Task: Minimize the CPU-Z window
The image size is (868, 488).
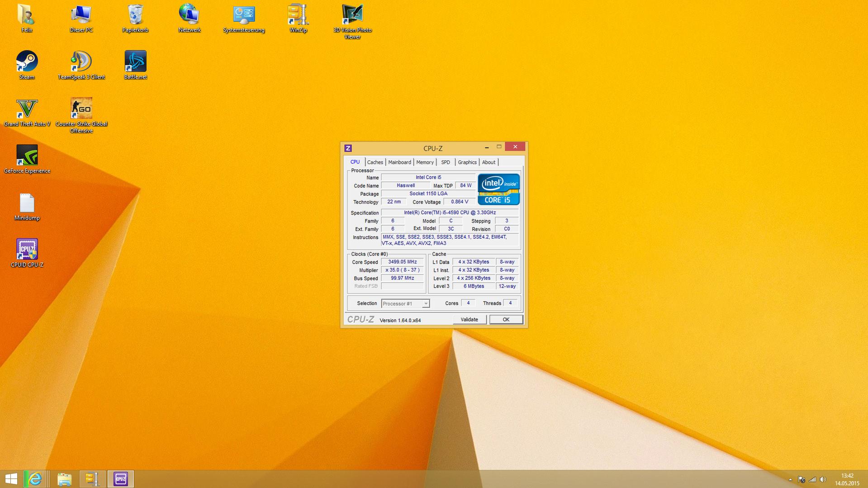Action: tap(487, 147)
